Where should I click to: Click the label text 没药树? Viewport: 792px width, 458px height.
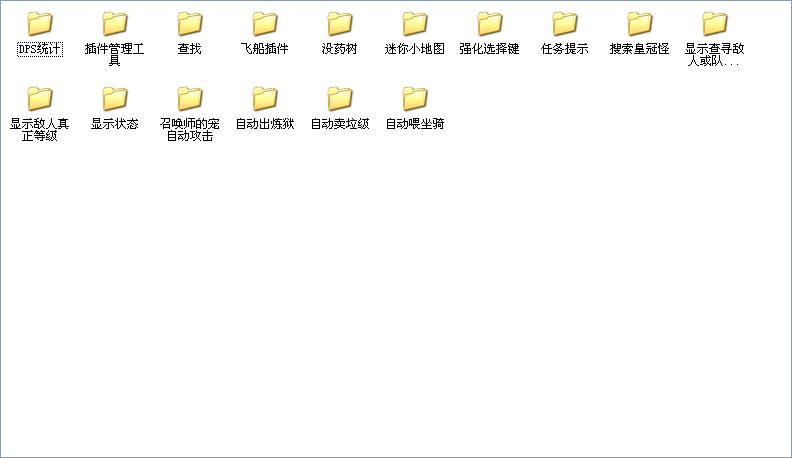(339, 49)
